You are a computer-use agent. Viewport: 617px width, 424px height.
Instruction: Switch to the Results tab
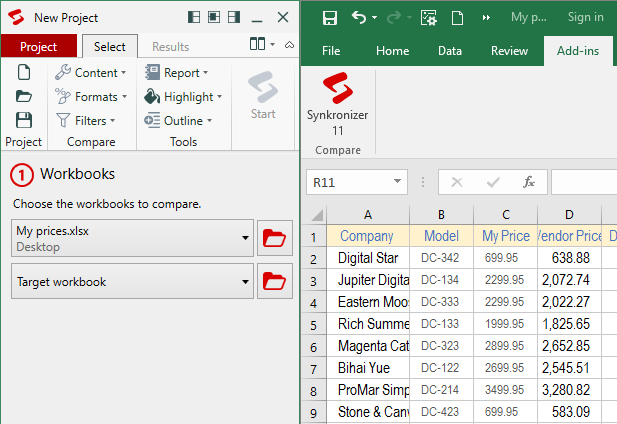click(x=171, y=46)
